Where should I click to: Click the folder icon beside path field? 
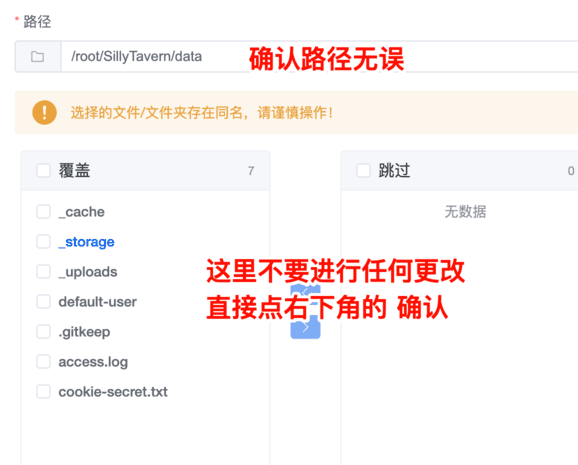point(38,56)
